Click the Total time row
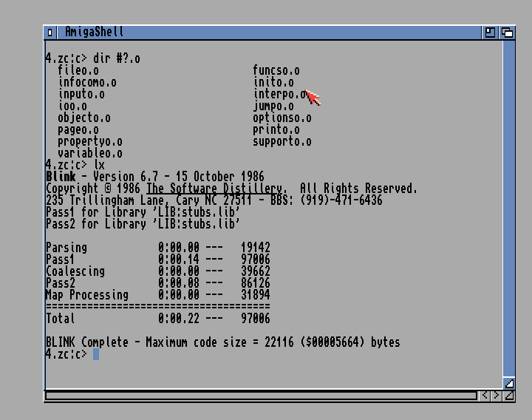Screen dimensions: 532x420 (157, 319)
